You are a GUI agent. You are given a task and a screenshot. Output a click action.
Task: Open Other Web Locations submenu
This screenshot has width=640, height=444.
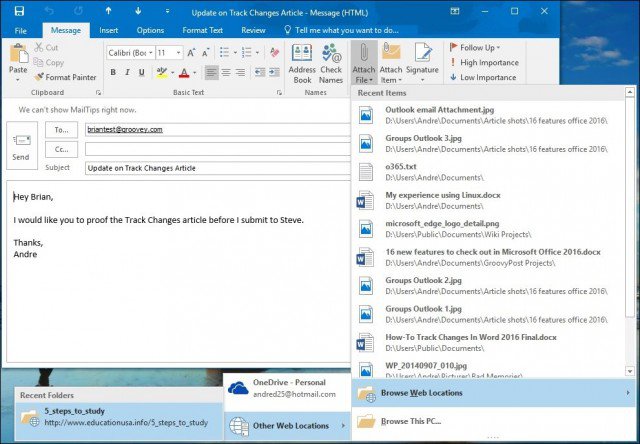pyautogui.click(x=287, y=426)
